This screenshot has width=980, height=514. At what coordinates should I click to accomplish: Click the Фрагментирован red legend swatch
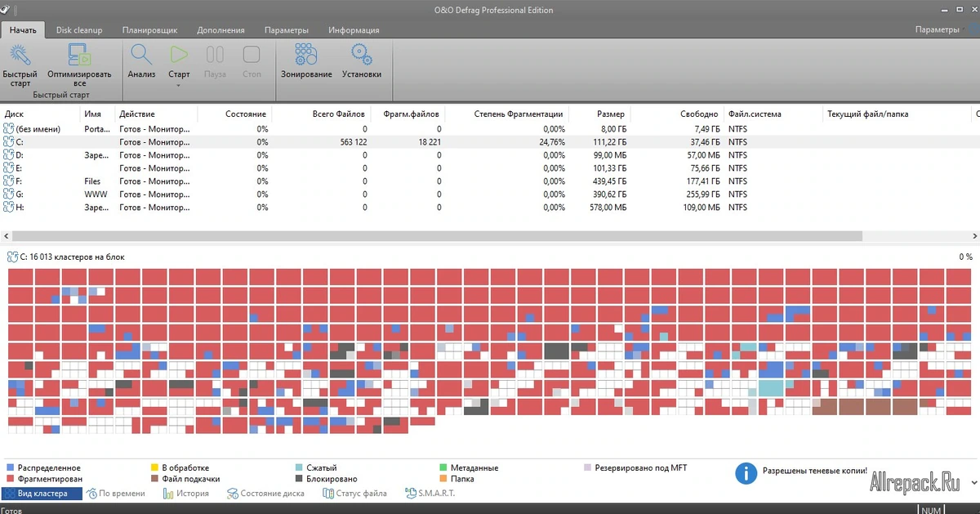10,479
